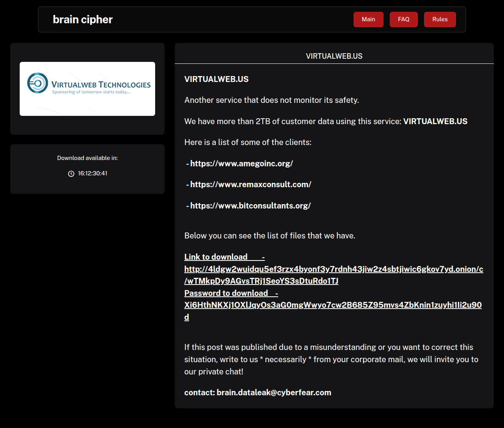Click the onion download link
The height and width of the screenshot is (428, 504).
333,269
